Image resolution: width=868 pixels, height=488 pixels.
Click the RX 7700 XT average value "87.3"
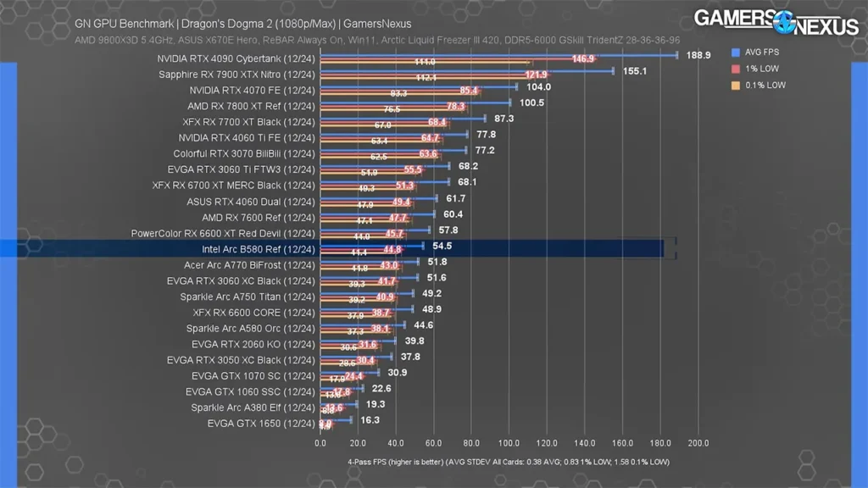tap(504, 119)
